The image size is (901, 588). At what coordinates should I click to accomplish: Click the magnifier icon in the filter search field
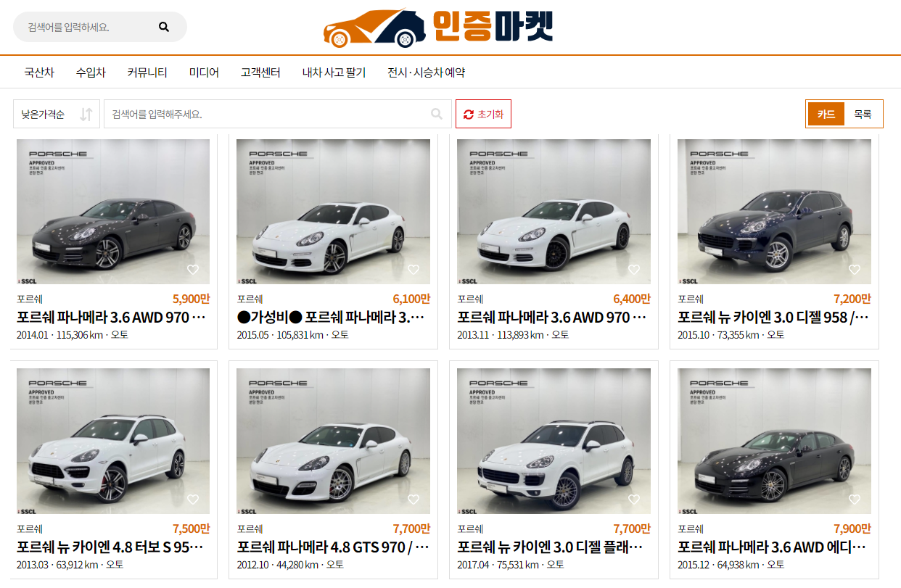(437, 114)
